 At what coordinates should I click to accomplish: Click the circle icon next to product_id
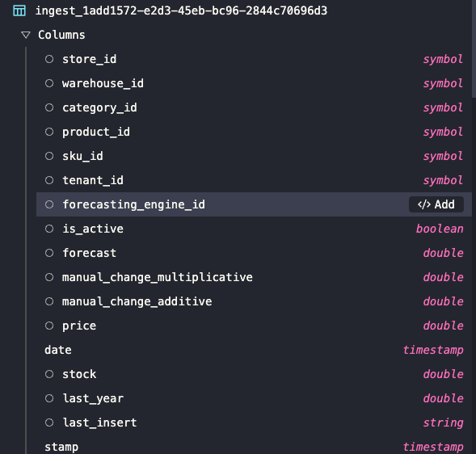tap(49, 132)
